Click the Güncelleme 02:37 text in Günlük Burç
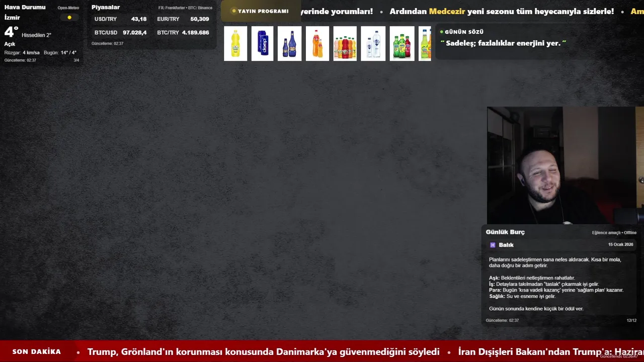 click(x=502, y=320)
